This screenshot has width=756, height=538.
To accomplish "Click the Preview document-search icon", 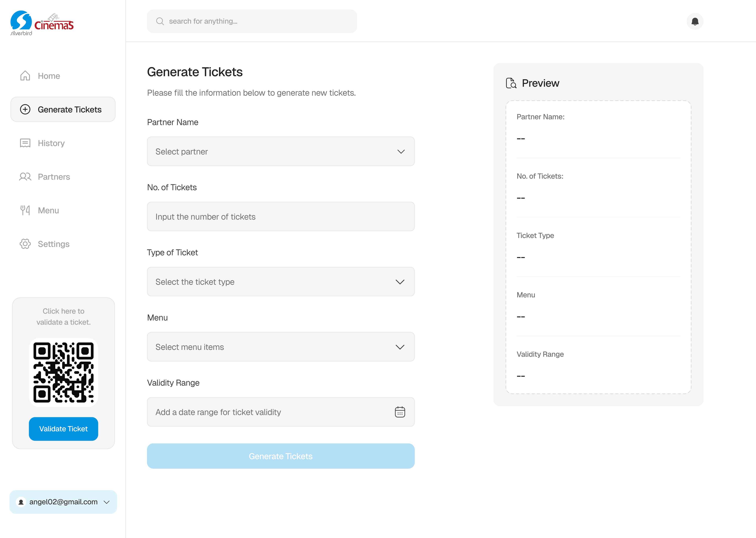I will pos(511,83).
